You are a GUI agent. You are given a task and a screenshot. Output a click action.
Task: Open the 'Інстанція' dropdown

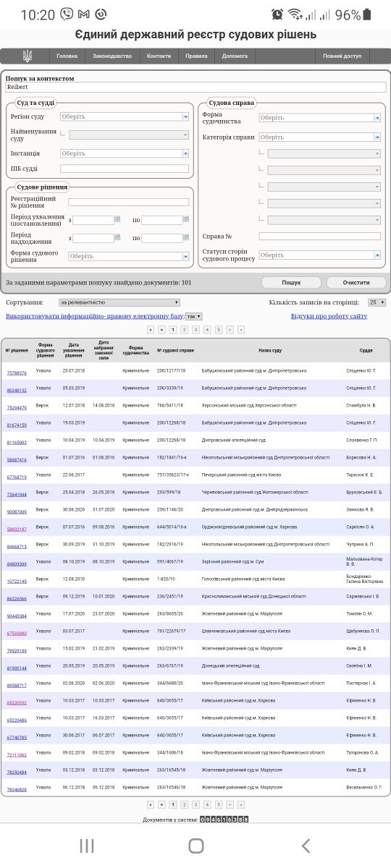coord(125,153)
